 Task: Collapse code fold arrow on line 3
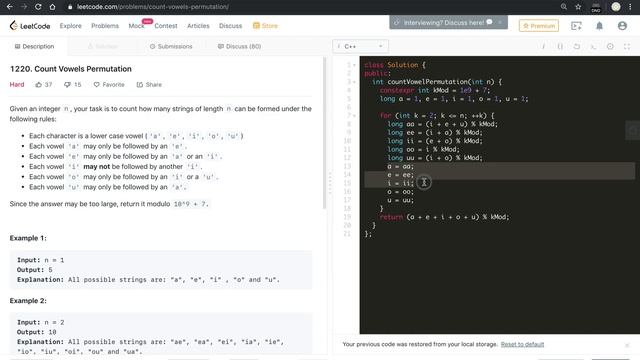click(354, 82)
